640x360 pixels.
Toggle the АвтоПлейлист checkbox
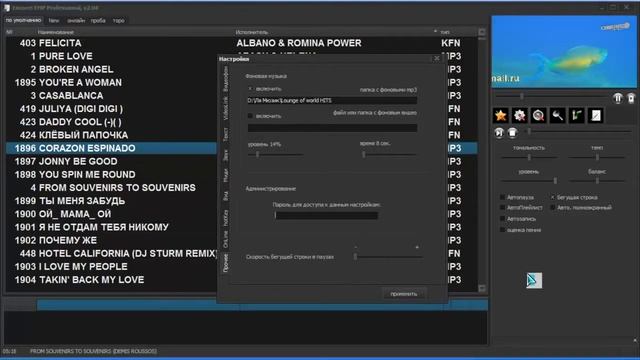point(502,208)
